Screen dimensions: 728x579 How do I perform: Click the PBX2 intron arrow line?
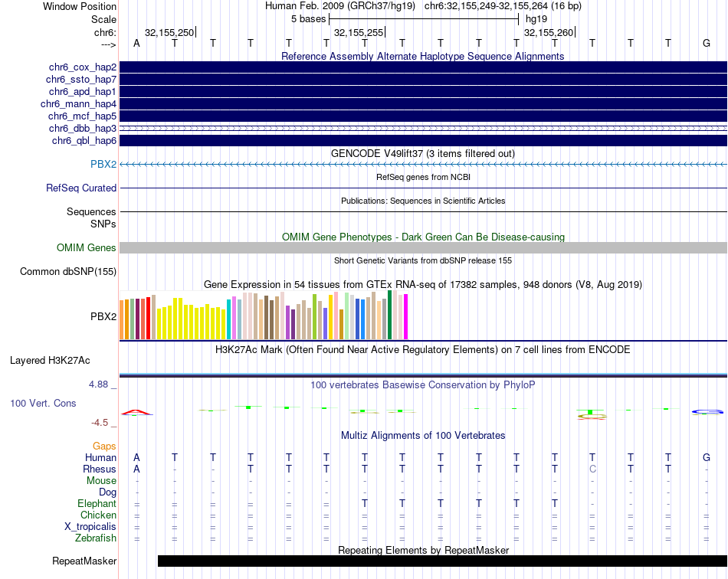[423, 164]
